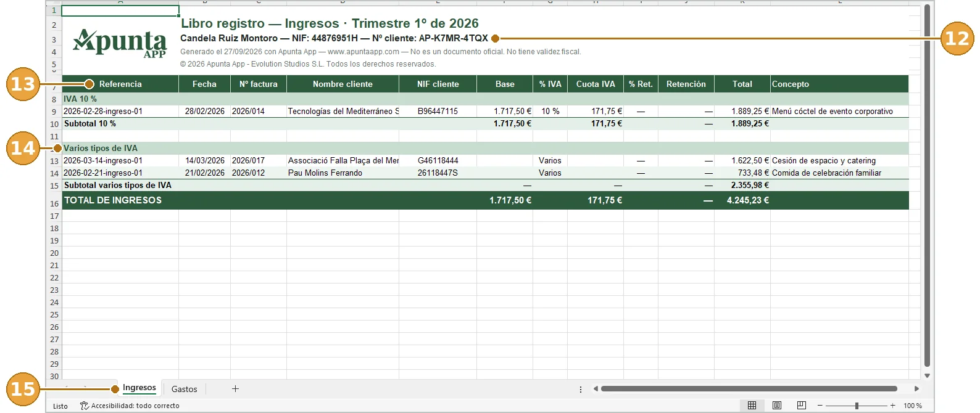Image resolution: width=980 pixels, height=413 pixels.
Task: Click the 'Referencia' column header cell
Action: [120, 84]
